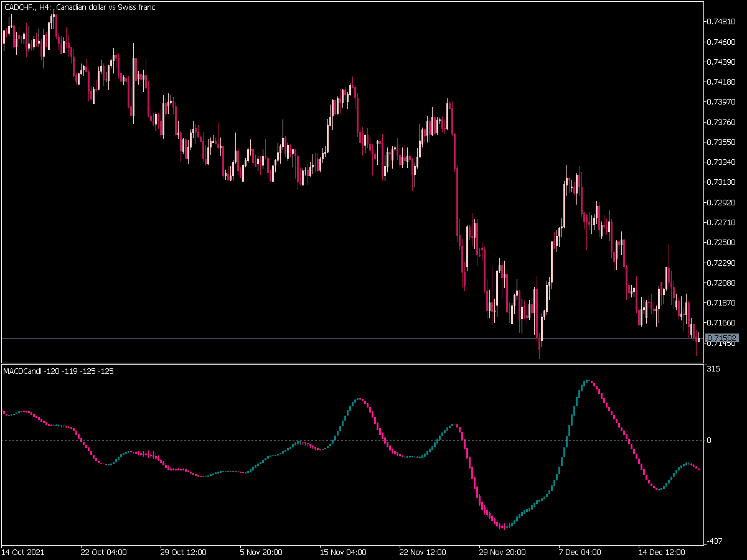The image size is (747, 560).
Task: Click the '22 Nov 12:00' time label
Action: click(x=422, y=552)
